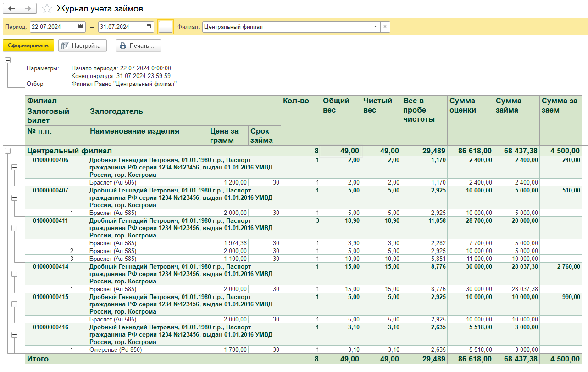Add report to favorites with star icon

(46, 9)
